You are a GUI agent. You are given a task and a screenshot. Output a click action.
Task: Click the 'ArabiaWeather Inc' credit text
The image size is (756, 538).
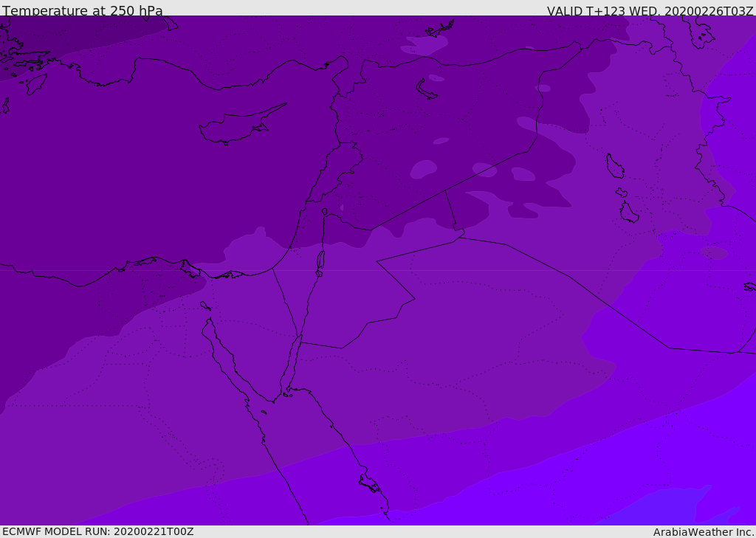(x=703, y=532)
